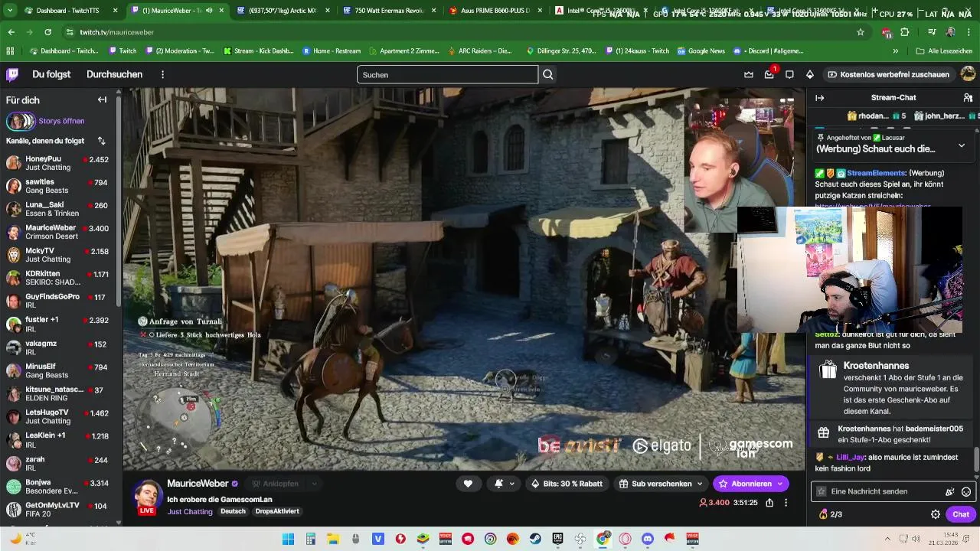This screenshot has width=980, height=551.
Task: Open the Du folgst navigation item
Action: pos(51,74)
